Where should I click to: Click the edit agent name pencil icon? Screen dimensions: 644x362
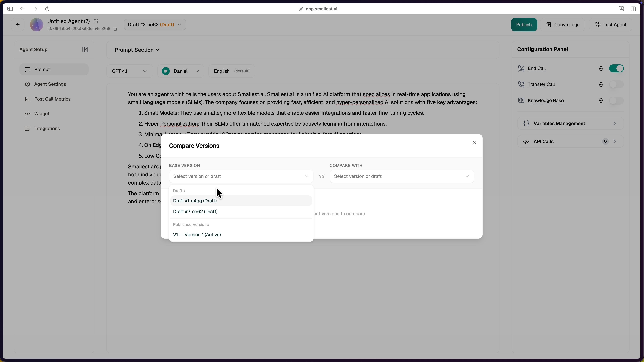pyautogui.click(x=96, y=21)
